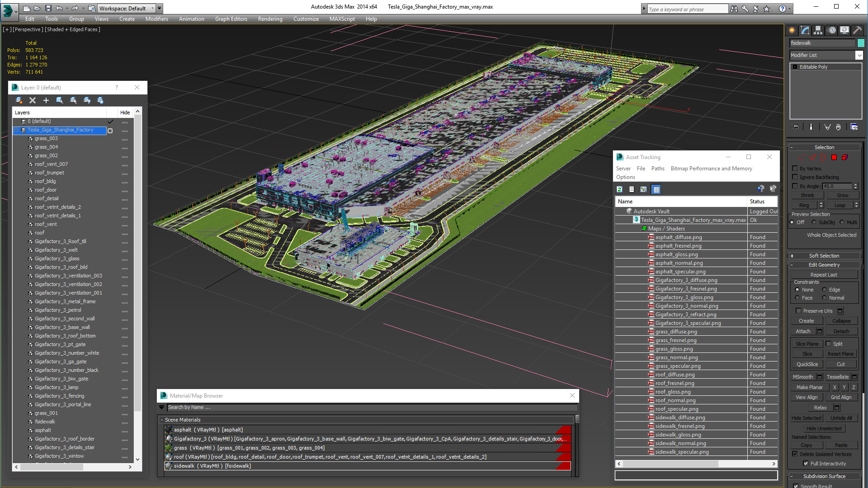Open the Hierarchy command panel tab
Screen dimensions: 868x488
tap(818, 30)
